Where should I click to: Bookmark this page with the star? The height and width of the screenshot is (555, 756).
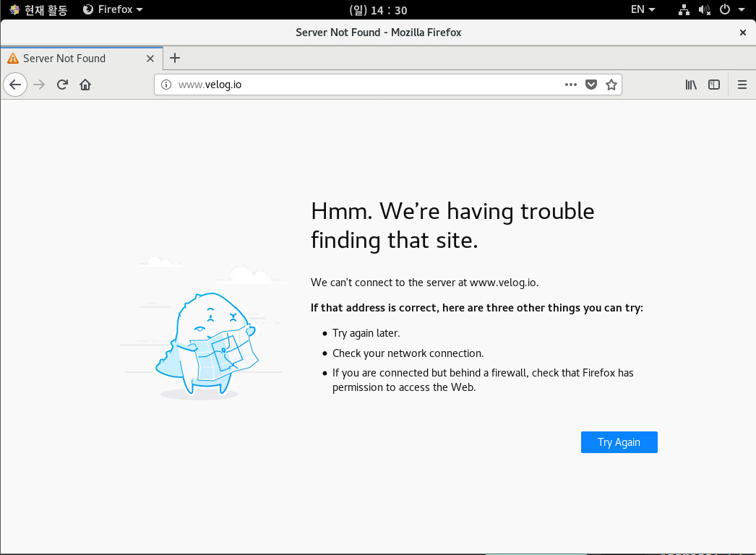[x=611, y=85]
